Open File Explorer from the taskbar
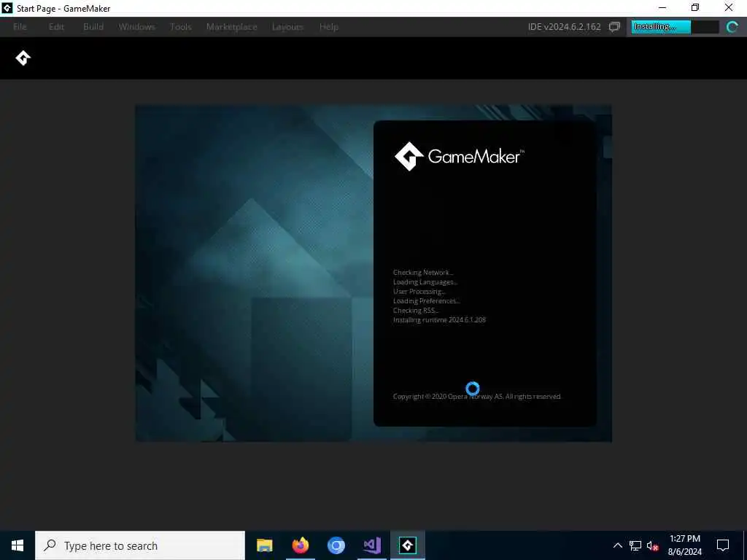Screen dimensions: 747x560 pyautogui.click(x=264, y=545)
